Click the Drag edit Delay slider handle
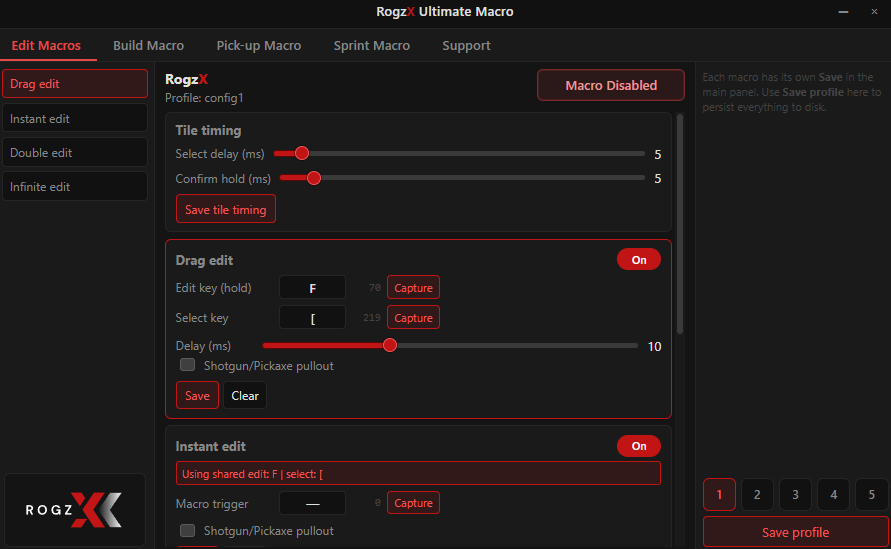891x549 pixels. [x=390, y=345]
